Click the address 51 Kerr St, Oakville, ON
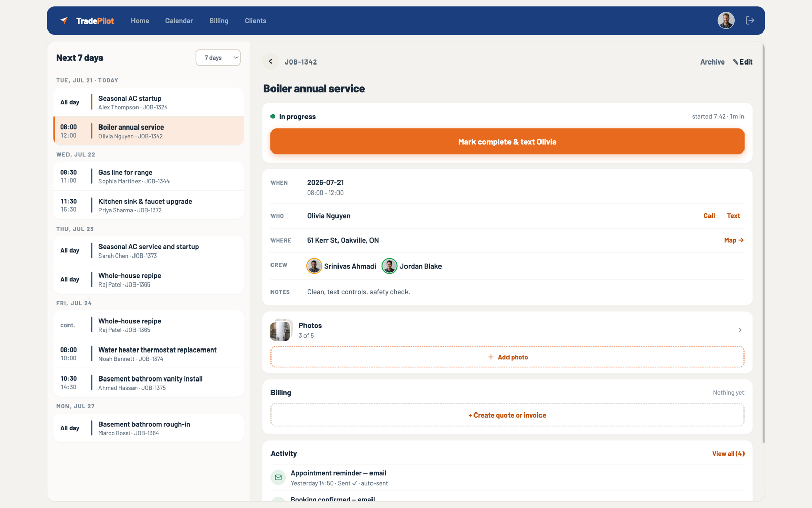The width and height of the screenshot is (812, 508). (x=343, y=240)
